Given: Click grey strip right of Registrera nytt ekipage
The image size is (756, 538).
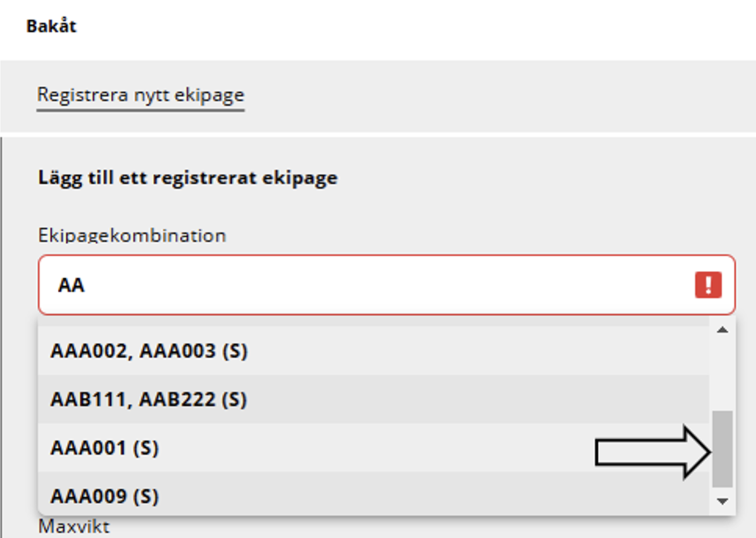Looking at the screenshot, I should [x=474, y=96].
